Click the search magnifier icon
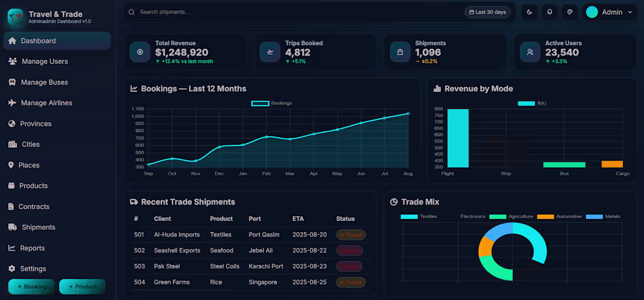This screenshot has height=300, width=644. pyautogui.click(x=132, y=12)
